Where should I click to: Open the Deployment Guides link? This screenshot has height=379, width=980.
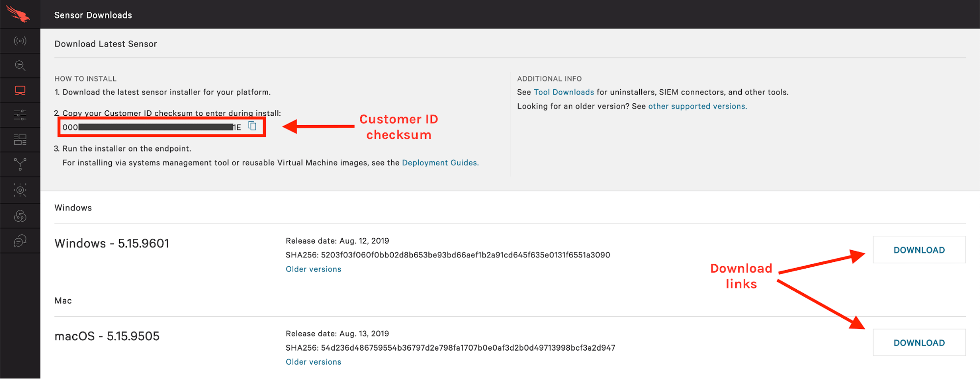pyautogui.click(x=440, y=163)
